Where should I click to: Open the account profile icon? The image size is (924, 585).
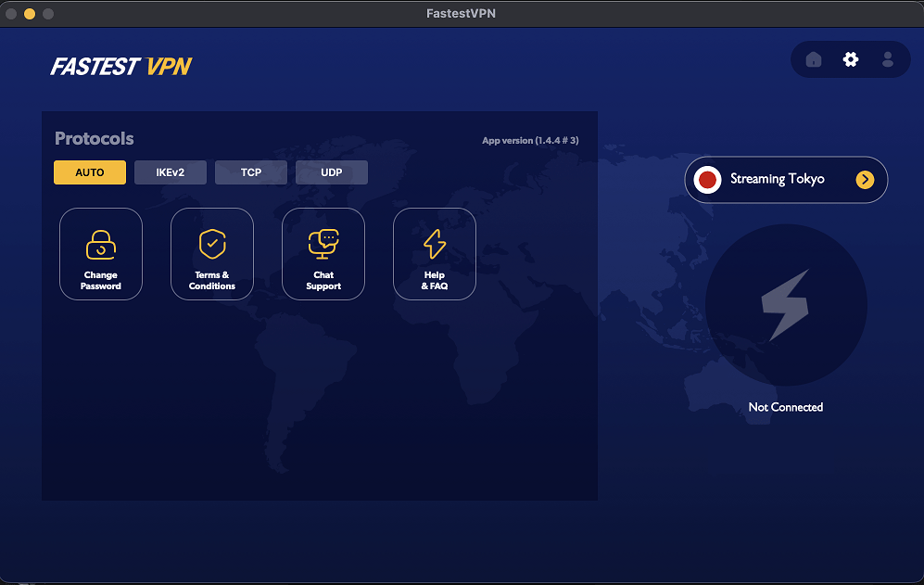pos(888,59)
